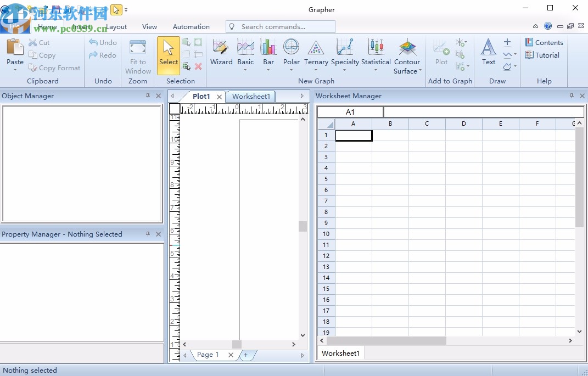Click the Bar chart icon
The image size is (588, 376).
pos(268,49)
